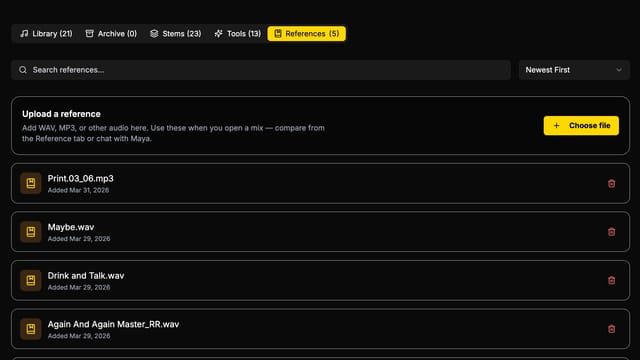This screenshot has width=640, height=360.
Task: Delete Print.03_06.mp3 with trash icon
Action: click(x=611, y=184)
